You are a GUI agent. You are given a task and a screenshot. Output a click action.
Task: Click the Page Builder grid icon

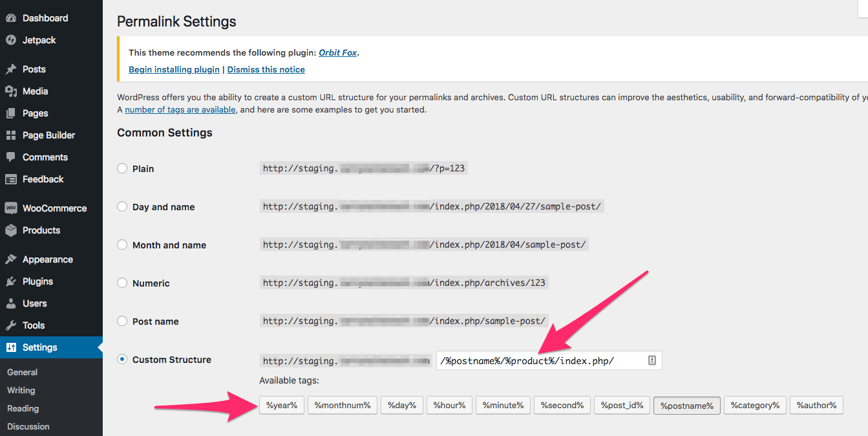(11, 135)
